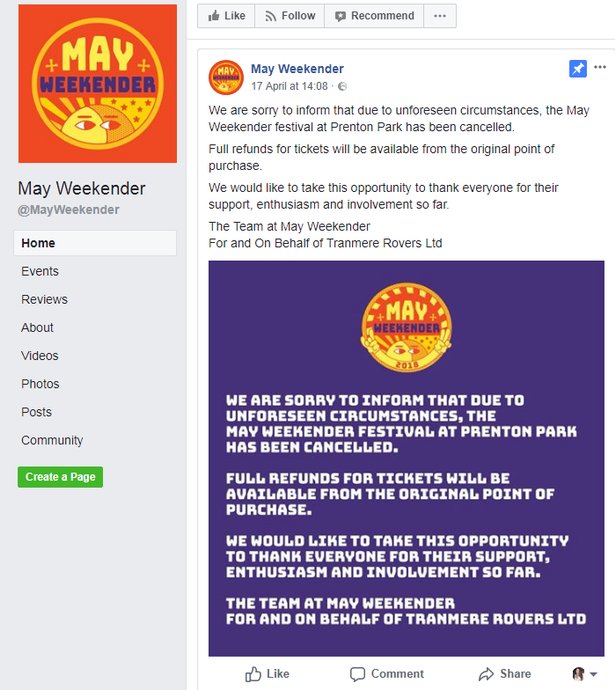The height and width of the screenshot is (690, 615).
Task: Click the Share arrow icon
Action: tap(486, 674)
